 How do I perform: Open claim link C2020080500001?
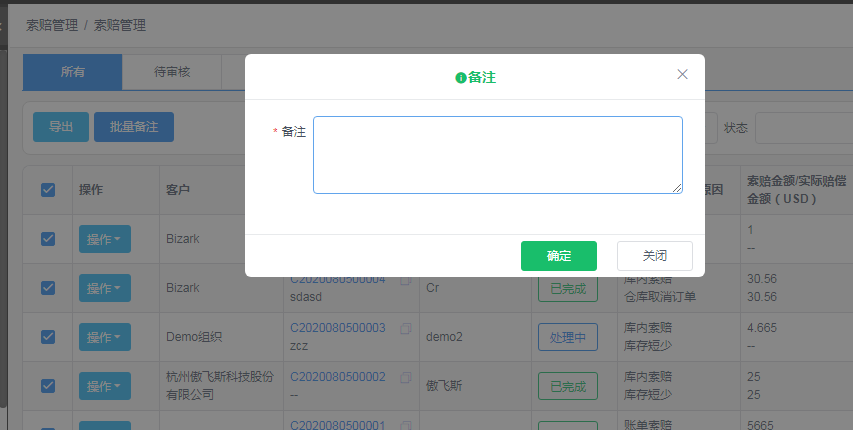(337, 425)
